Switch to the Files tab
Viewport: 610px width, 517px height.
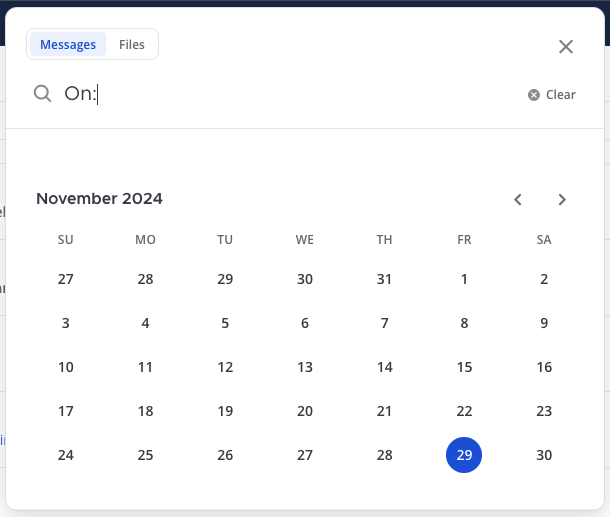pos(132,45)
